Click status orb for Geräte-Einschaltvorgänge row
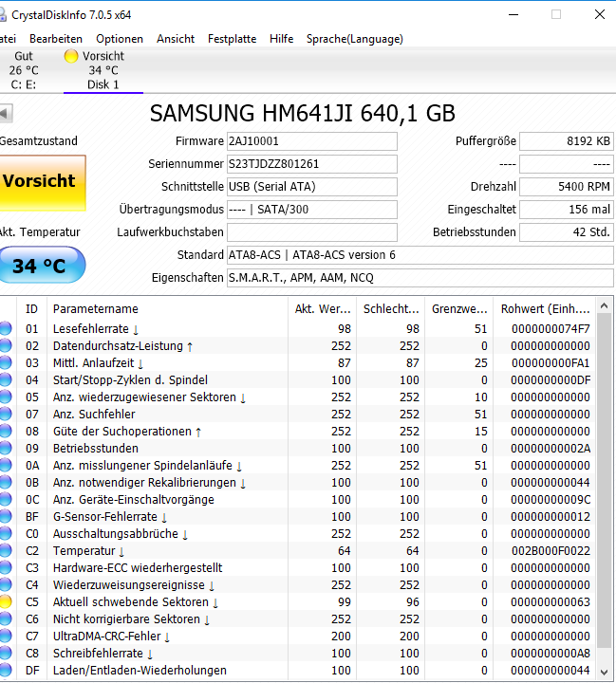 [6, 499]
